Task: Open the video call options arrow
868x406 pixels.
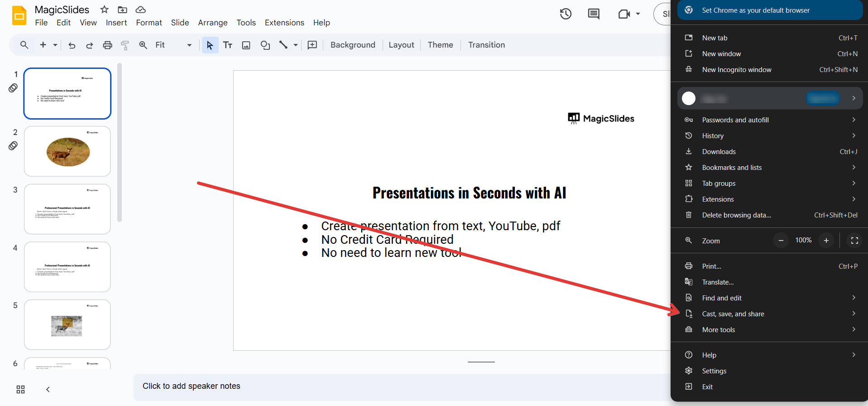Action: tap(638, 14)
